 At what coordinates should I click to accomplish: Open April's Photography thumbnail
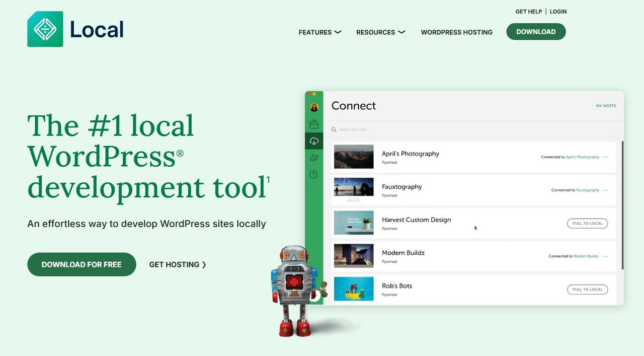tap(354, 157)
